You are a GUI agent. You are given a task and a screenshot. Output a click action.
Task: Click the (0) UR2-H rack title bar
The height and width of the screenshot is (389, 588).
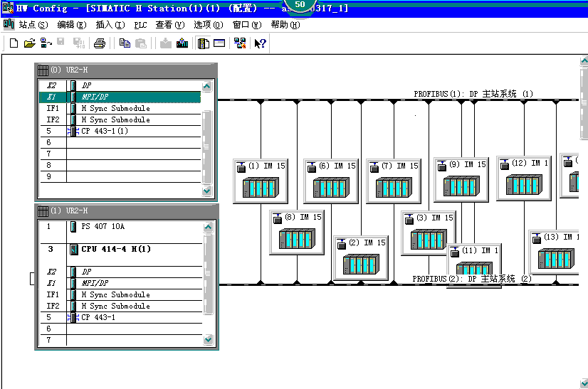tap(126, 70)
